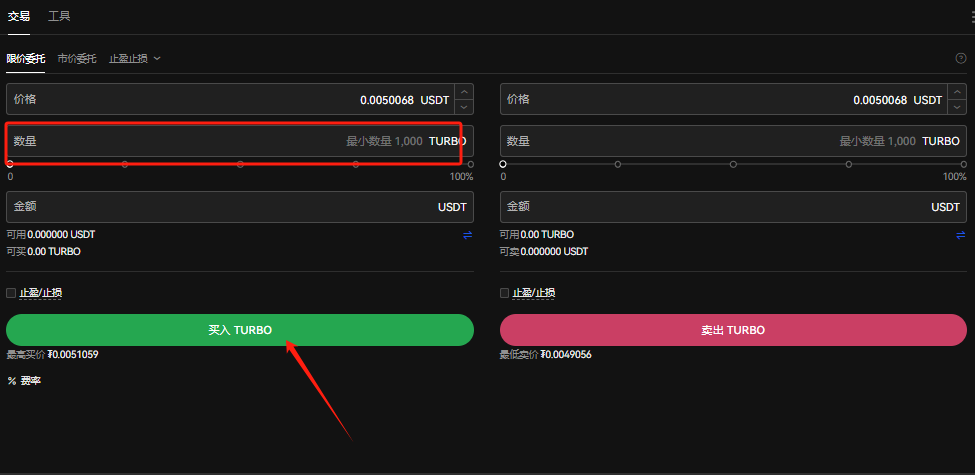975x475 pixels.
Task: Focus the buy-side 数量 quantity field
Action: pos(240,141)
